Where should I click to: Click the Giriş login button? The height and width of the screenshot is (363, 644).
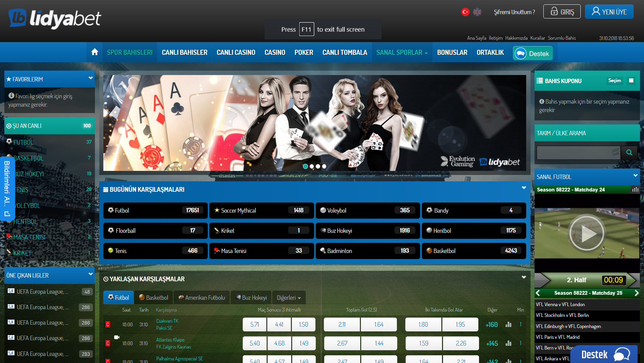562,12
